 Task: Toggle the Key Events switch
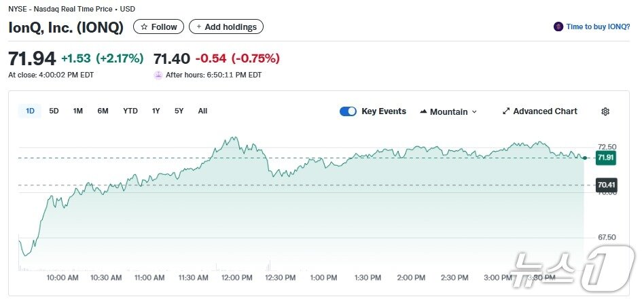(x=348, y=111)
